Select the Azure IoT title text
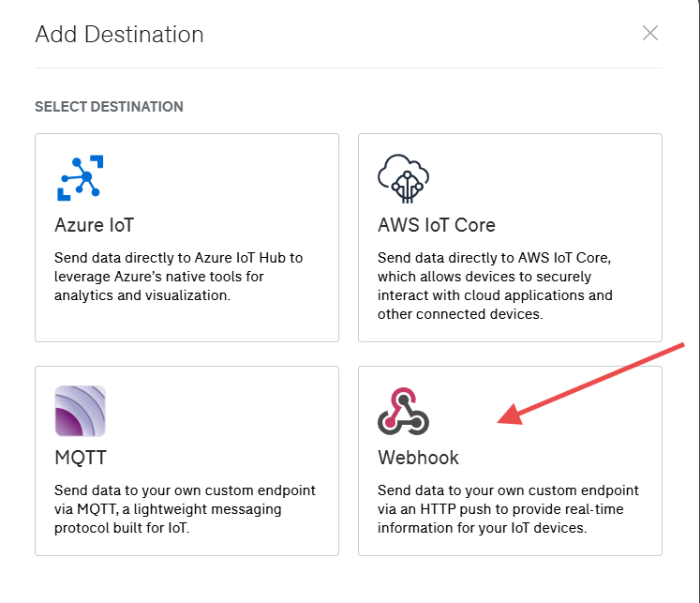 [x=95, y=225]
